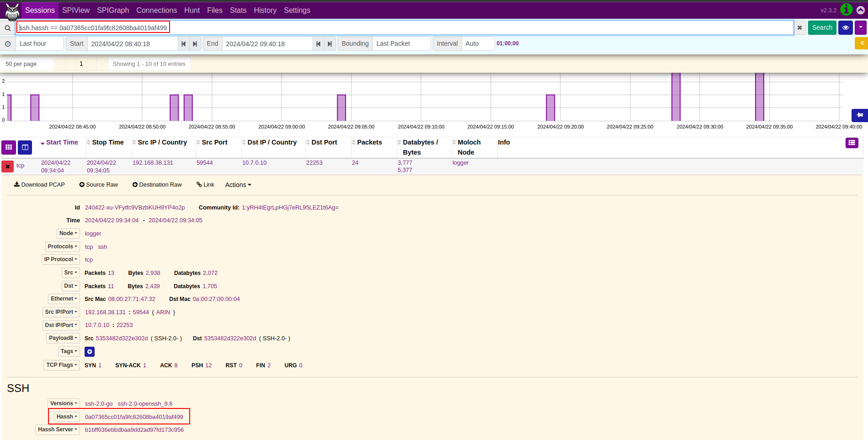
Task: Click the green info help icon
Action: (846, 10)
